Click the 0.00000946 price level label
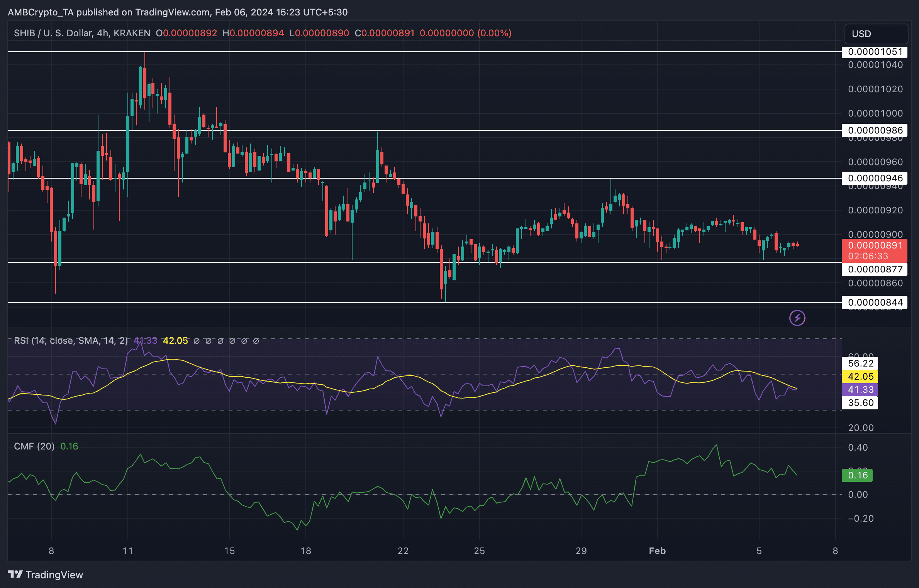919x588 pixels. coord(875,178)
